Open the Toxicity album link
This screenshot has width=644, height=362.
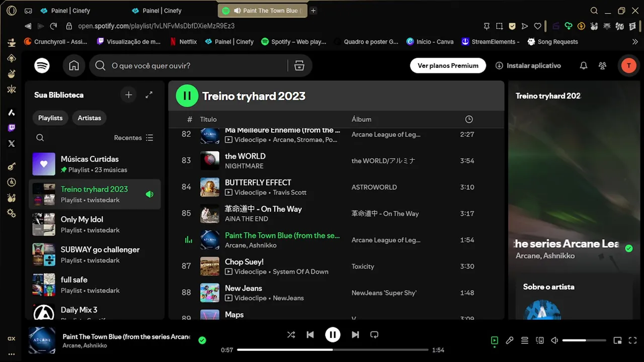(363, 266)
